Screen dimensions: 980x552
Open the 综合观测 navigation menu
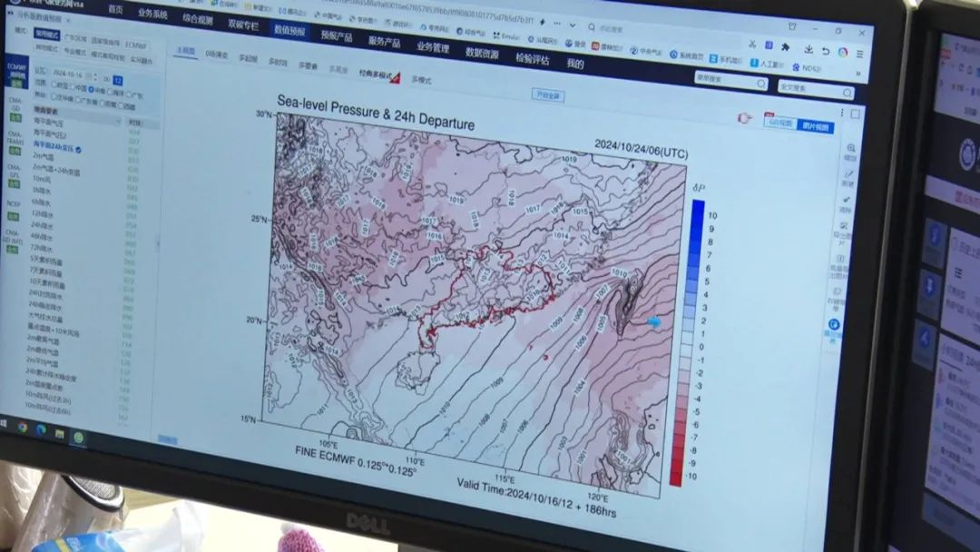coord(198,19)
